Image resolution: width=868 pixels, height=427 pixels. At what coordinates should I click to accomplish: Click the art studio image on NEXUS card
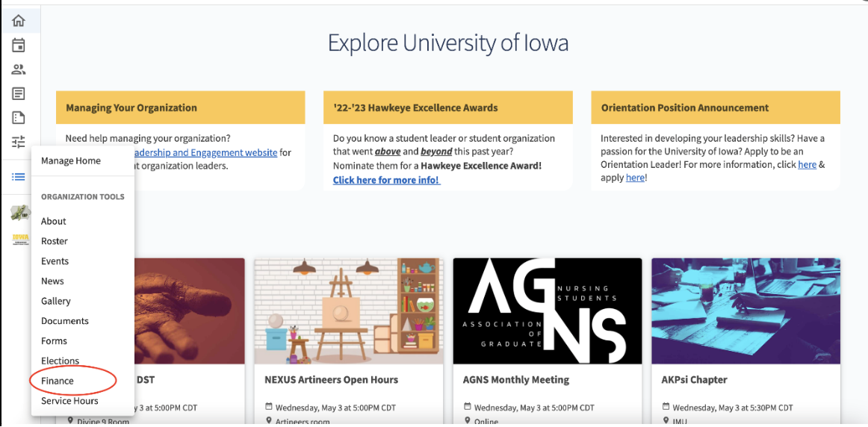point(349,311)
